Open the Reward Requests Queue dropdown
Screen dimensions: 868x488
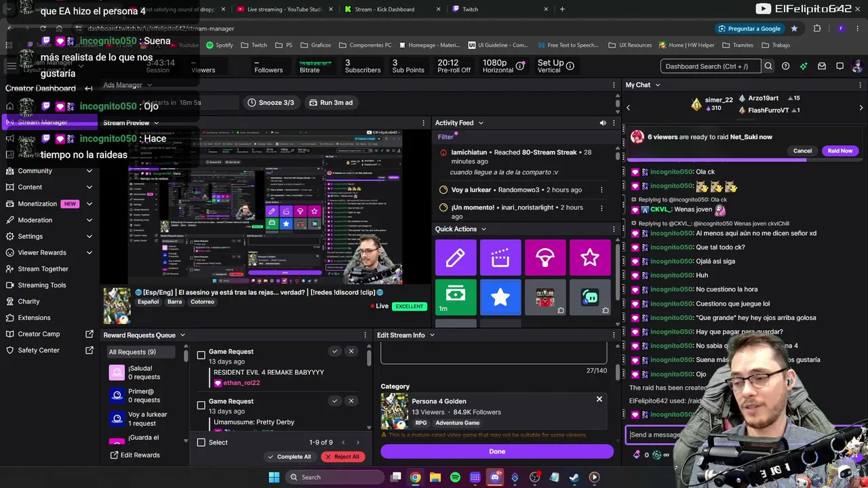182,335
